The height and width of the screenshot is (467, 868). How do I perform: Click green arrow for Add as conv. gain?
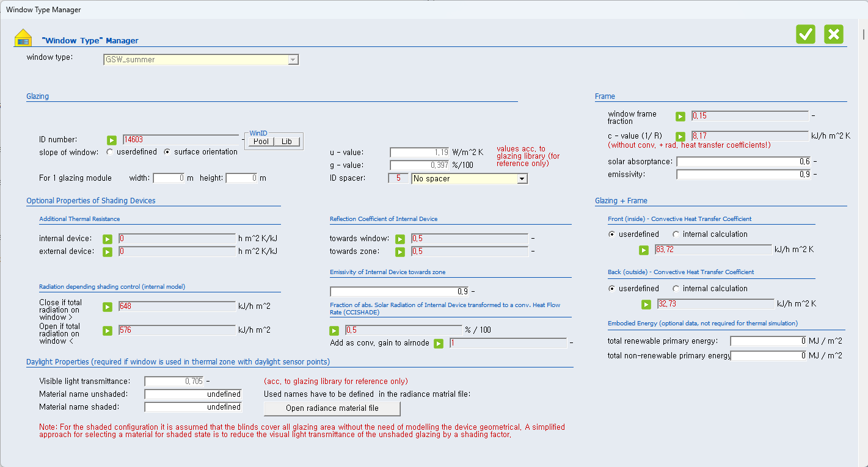click(x=439, y=344)
